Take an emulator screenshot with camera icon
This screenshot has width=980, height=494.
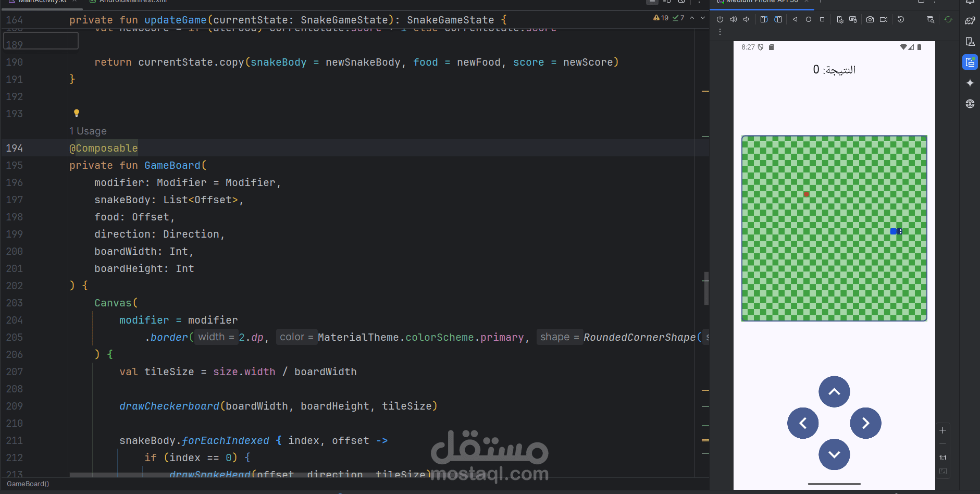tap(870, 19)
